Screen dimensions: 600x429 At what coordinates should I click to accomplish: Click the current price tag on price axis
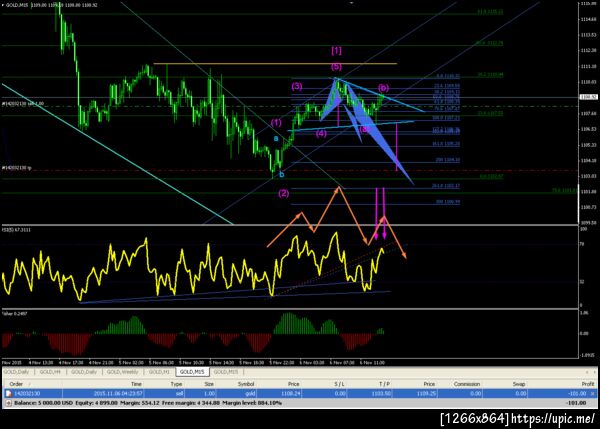pos(589,97)
